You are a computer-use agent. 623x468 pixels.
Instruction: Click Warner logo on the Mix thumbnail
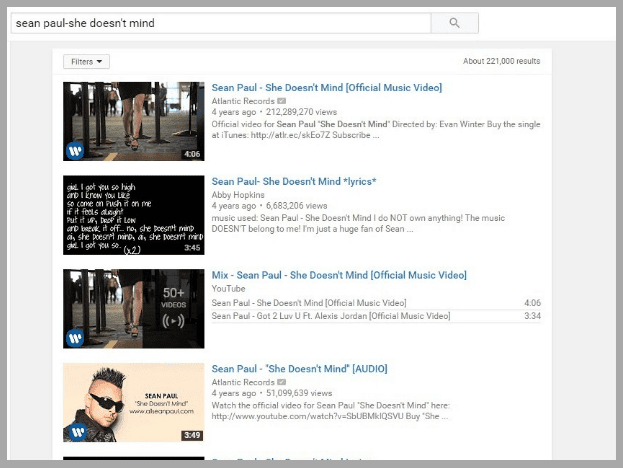point(75,338)
